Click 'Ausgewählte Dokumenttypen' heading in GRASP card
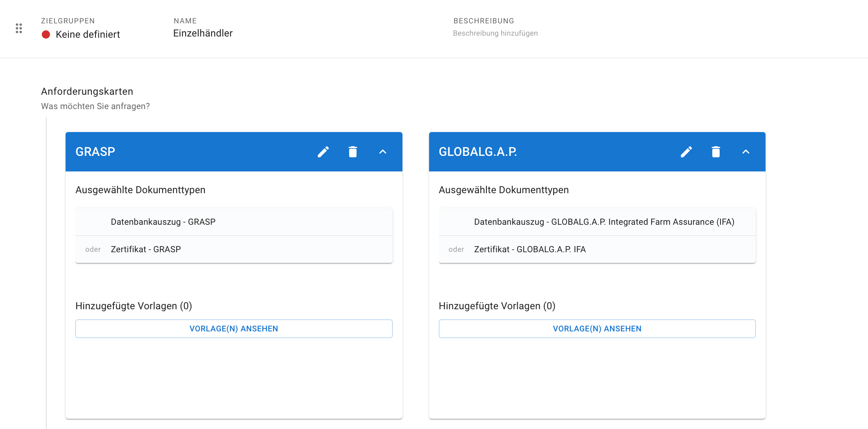 pyautogui.click(x=140, y=190)
